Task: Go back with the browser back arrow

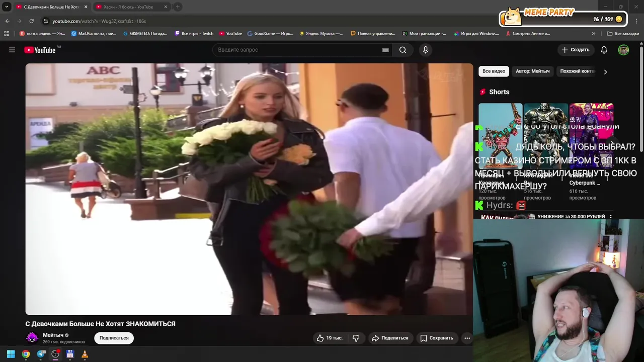Action: 7,21
